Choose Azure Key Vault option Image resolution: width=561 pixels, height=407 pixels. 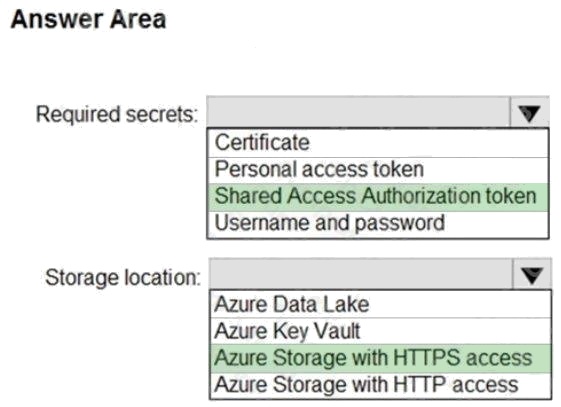pyautogui.click(x=381, y=331)
